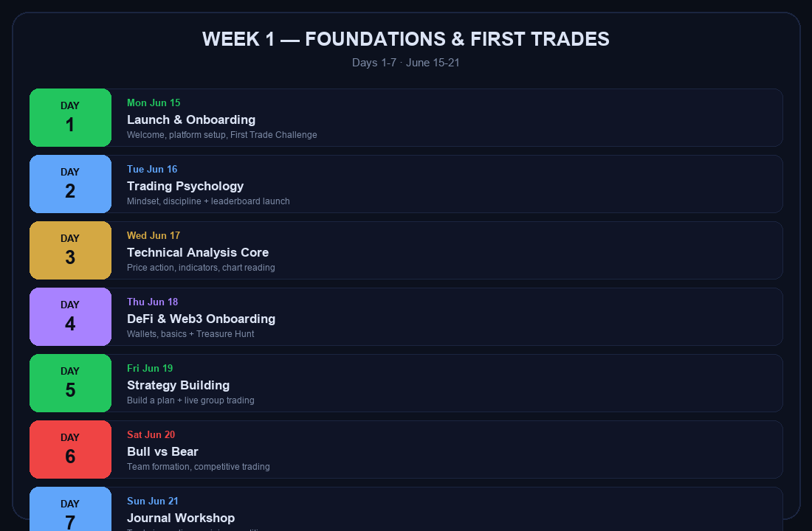
Task: Select the purple Day 4 badge
Action: (x=70, y=316)
